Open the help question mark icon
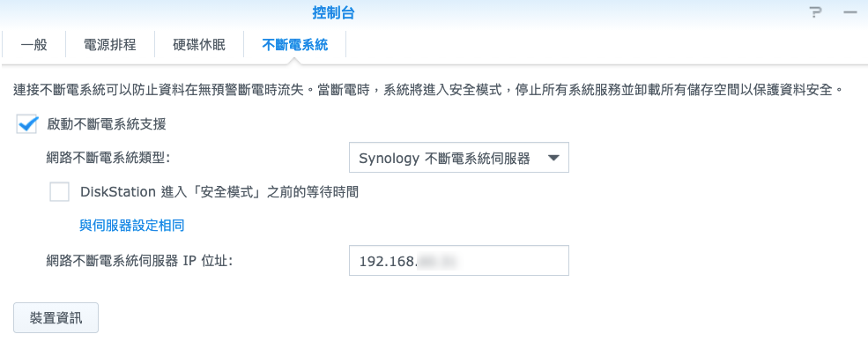The width and height of the screenshot is (868, 349). click(x=815, y=12)
